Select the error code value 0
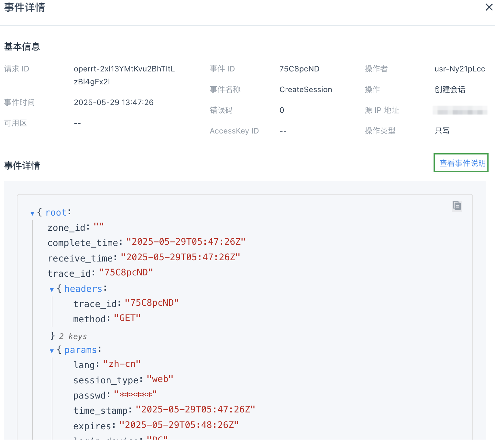 282,110
